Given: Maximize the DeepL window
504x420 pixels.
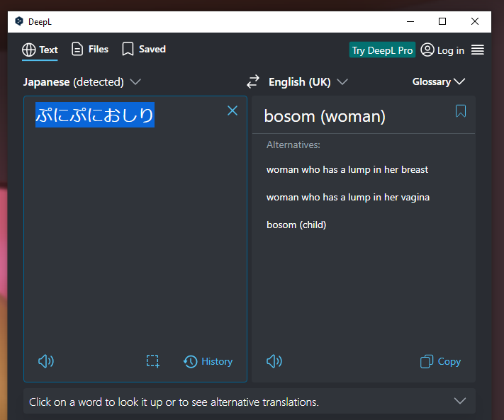Looking at the screenshot, I should (x=442, y=21).
